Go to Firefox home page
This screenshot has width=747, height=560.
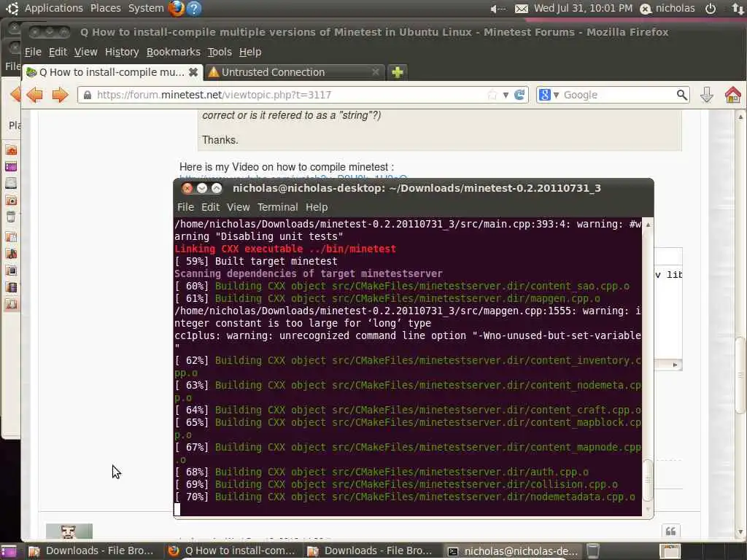tap(732, 95)
